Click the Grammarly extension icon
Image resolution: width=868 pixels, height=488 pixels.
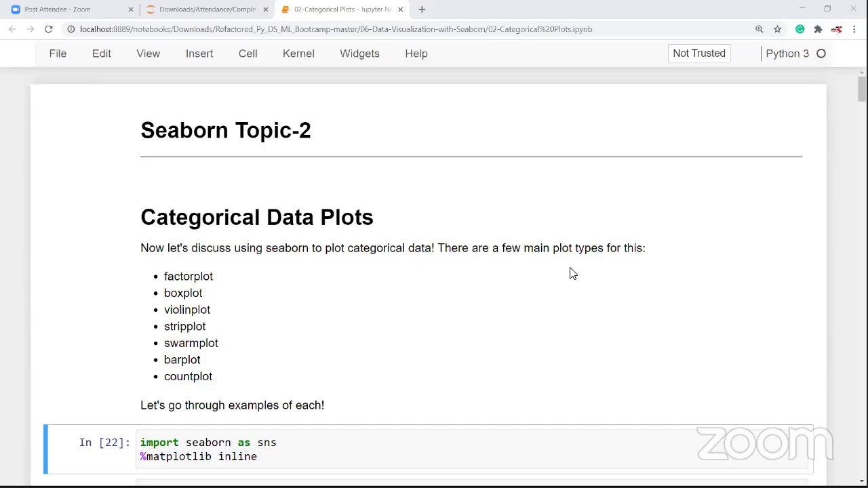pyautogui.click(x=800, y=29)
